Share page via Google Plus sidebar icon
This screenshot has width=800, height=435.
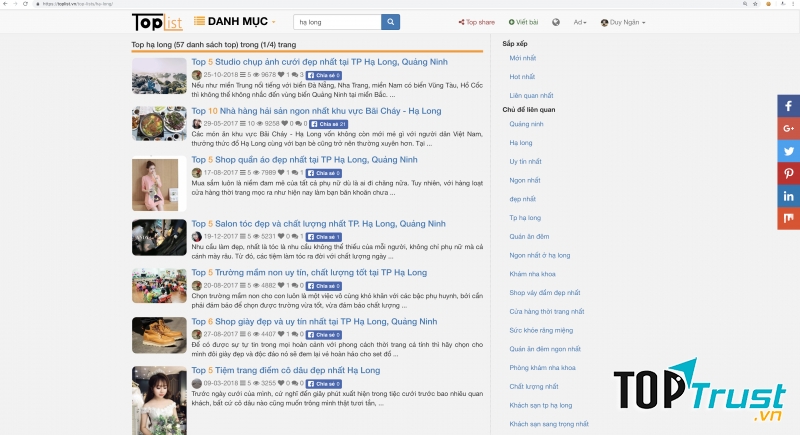click(788, 129)
